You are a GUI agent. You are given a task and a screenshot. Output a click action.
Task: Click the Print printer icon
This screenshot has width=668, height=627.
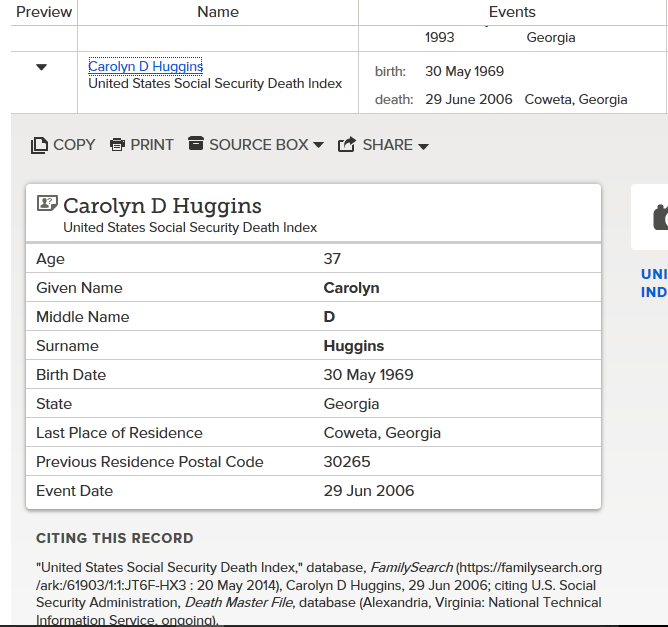[117, 145]
